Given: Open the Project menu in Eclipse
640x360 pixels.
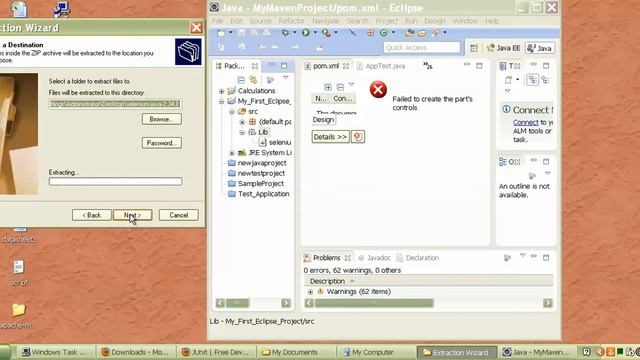Looking at the screenshot, I should (x=386, y=21).
